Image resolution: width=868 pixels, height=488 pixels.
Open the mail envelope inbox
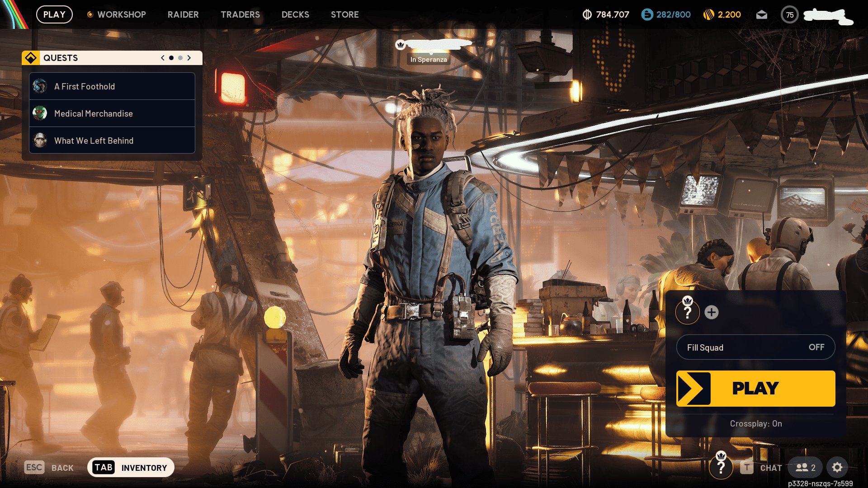coord(761,14)
